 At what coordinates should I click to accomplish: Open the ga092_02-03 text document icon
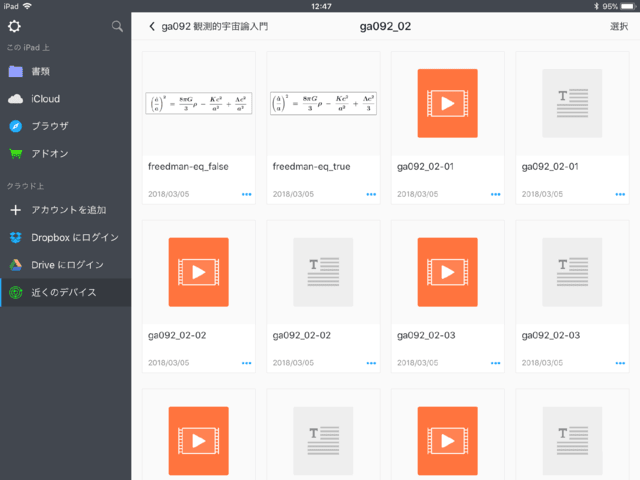[572, 272]
